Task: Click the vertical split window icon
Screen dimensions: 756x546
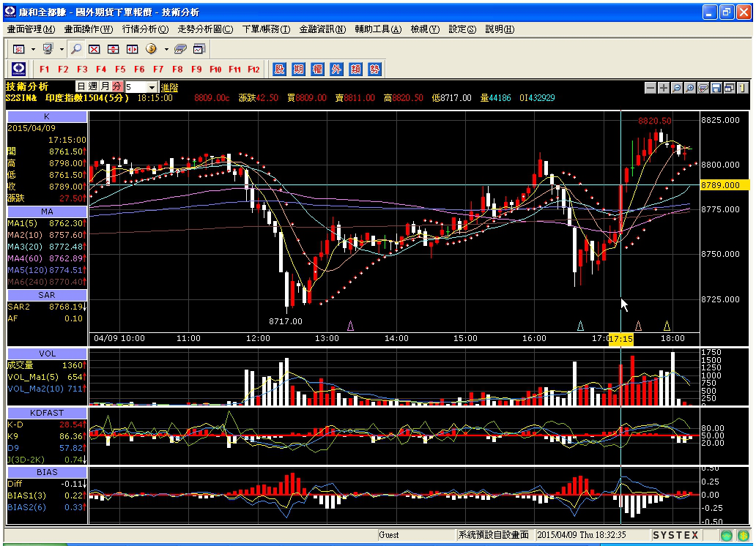Action: 132,49
